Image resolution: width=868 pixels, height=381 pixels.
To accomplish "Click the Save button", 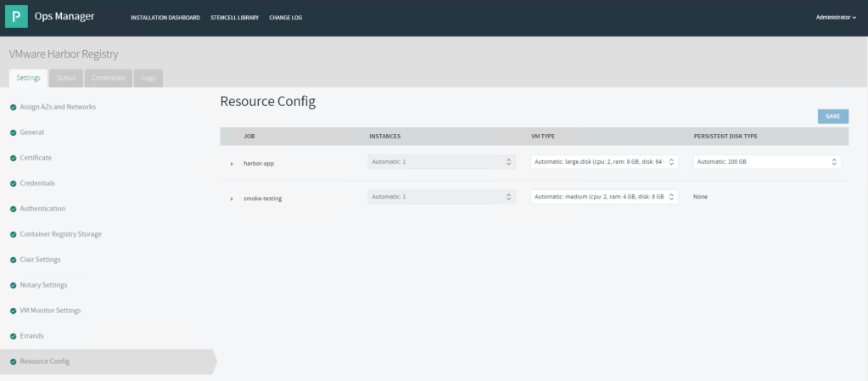I will pos(832,116).
